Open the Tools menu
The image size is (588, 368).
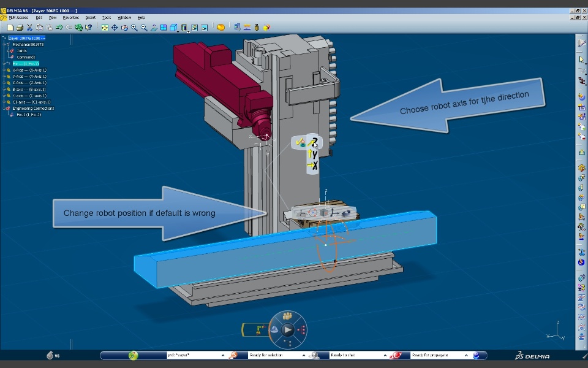tap(107, 18)
